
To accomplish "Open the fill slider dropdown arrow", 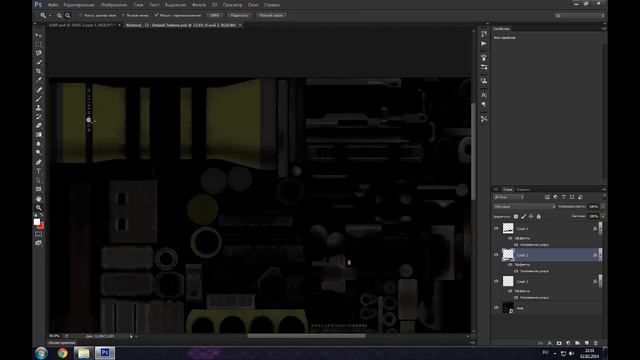I will [603, 216].
